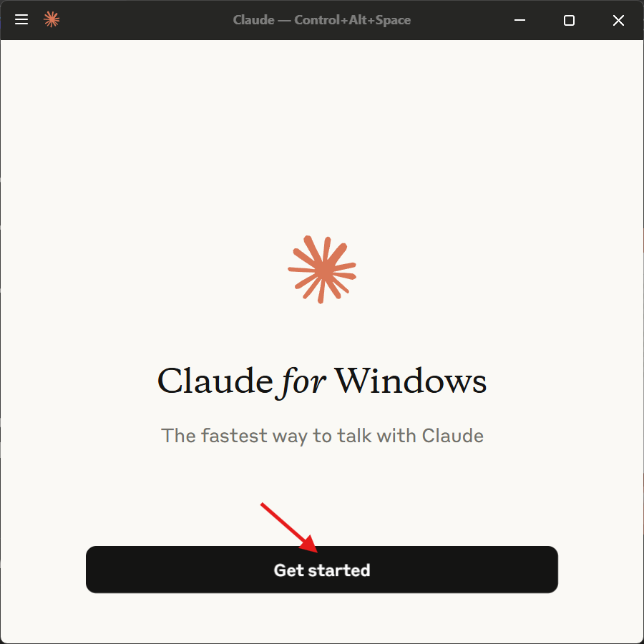Click the tail of the red arrow
The height and width of the screenshot is (644, 644).
click(263, 505)
